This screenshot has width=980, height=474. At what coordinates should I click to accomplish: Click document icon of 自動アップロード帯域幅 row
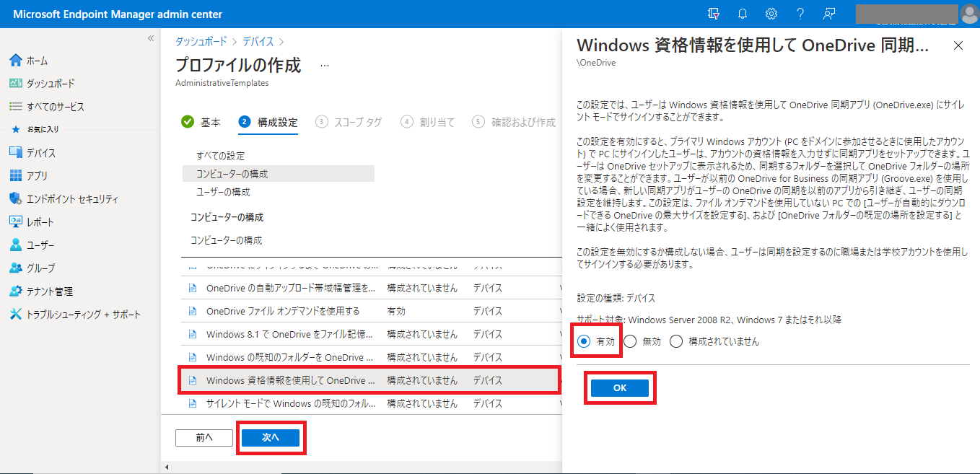point(193,288)
